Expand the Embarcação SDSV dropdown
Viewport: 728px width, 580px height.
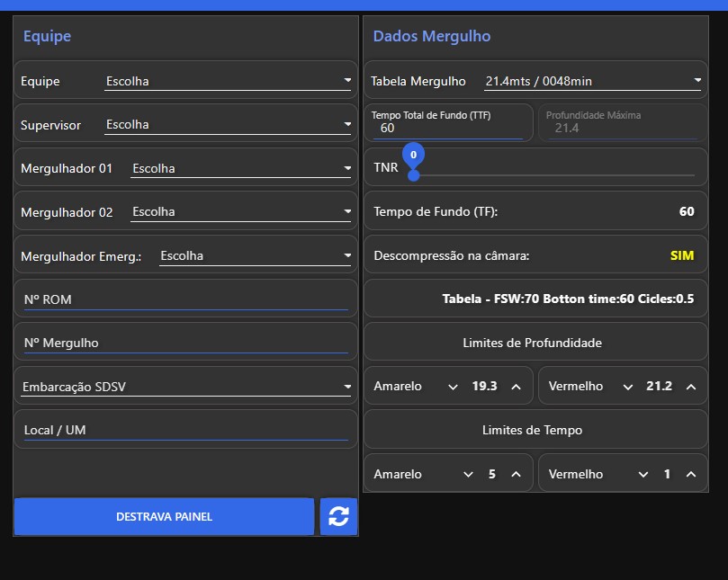pos(185,388)
